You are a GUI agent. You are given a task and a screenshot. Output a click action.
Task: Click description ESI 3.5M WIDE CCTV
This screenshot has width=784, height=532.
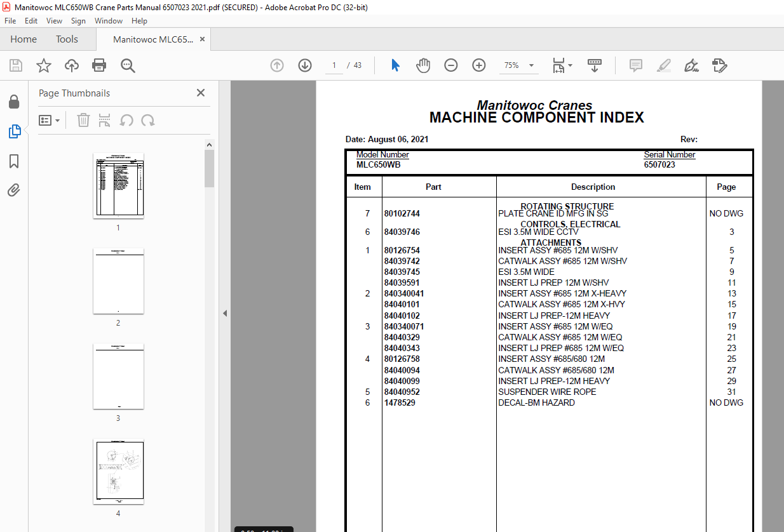pyautogui.click(x=539, y=232)
